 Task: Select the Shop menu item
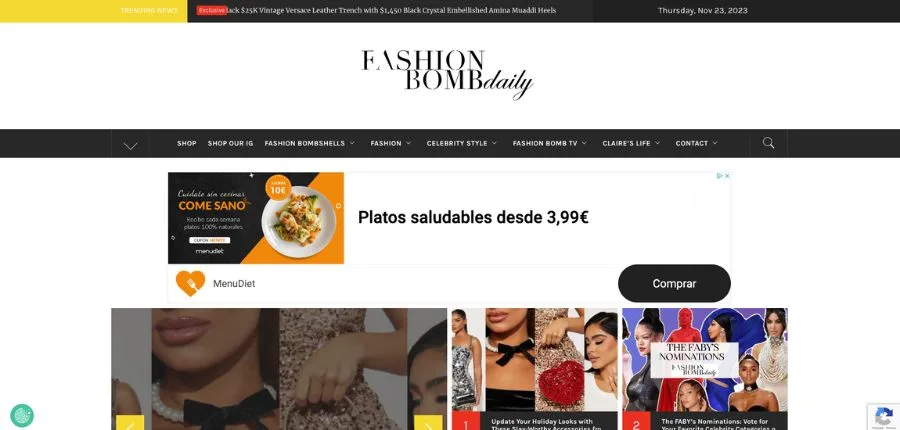(x=187, y=144)
